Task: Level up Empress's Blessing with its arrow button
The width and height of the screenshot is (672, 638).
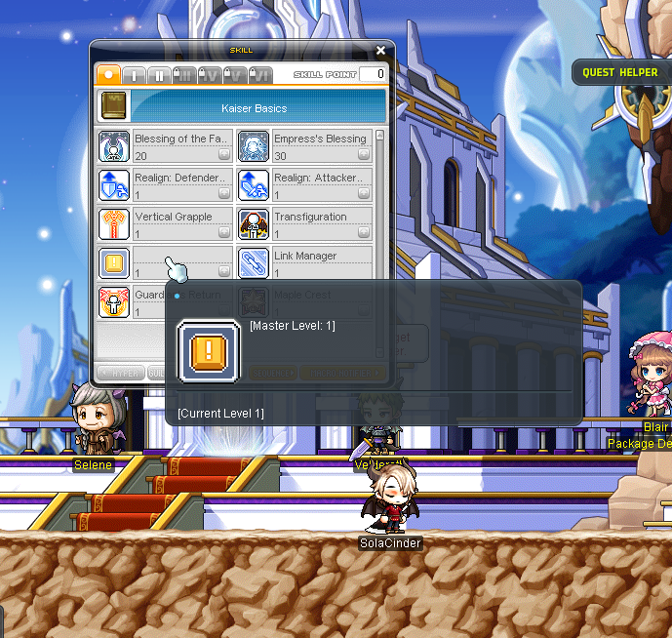Action: [x=364, y=154]
